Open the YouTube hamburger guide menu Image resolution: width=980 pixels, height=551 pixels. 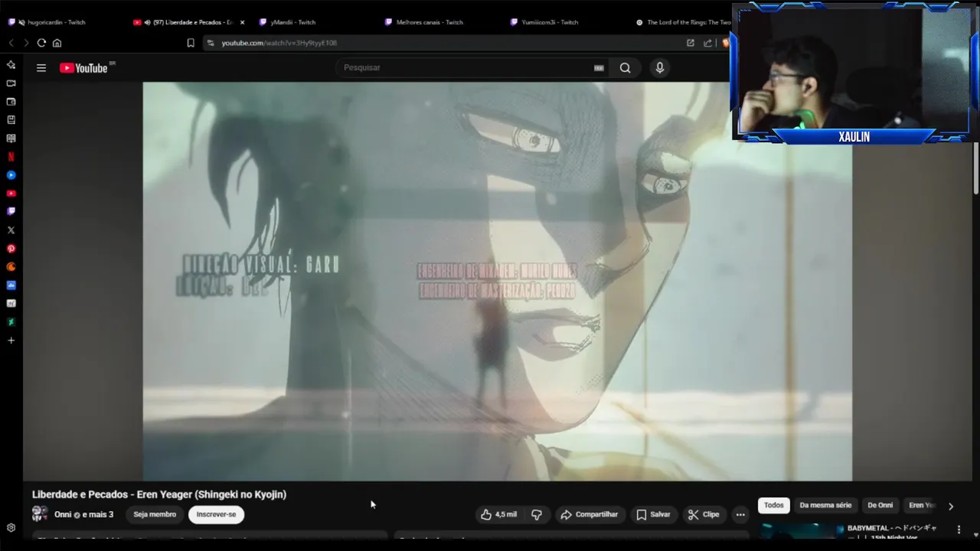[x=41, y=68]
